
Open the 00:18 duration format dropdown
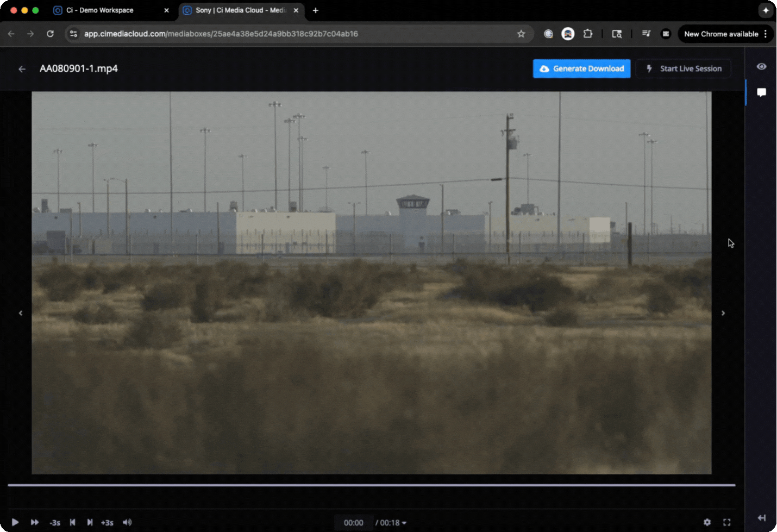click(x=391, y=523)
